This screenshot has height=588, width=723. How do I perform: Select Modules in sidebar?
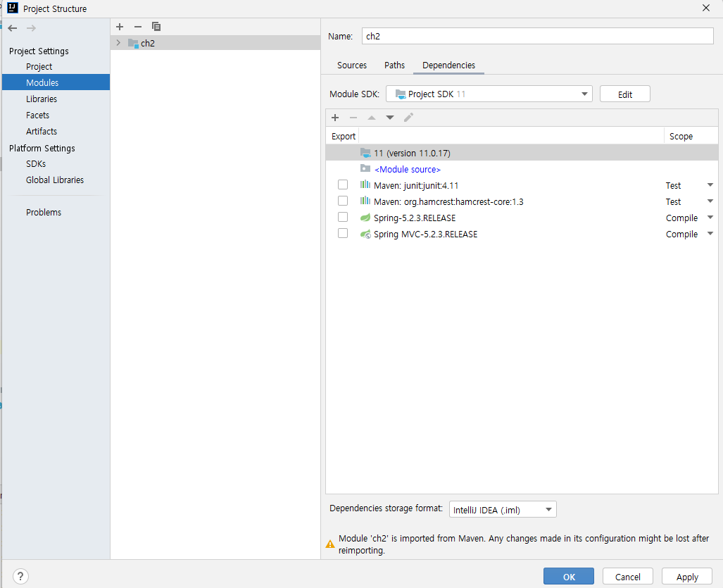click(56, 82)
